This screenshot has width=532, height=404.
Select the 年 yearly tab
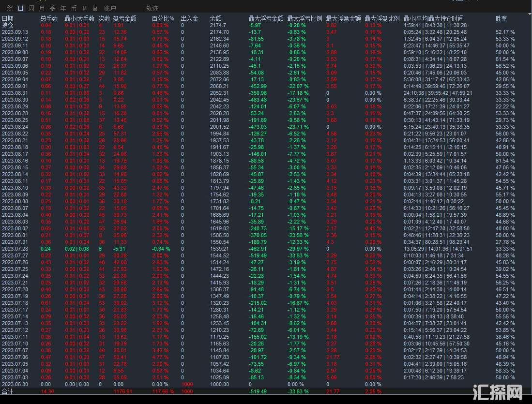pyautogui.click(x=63, y=8)
